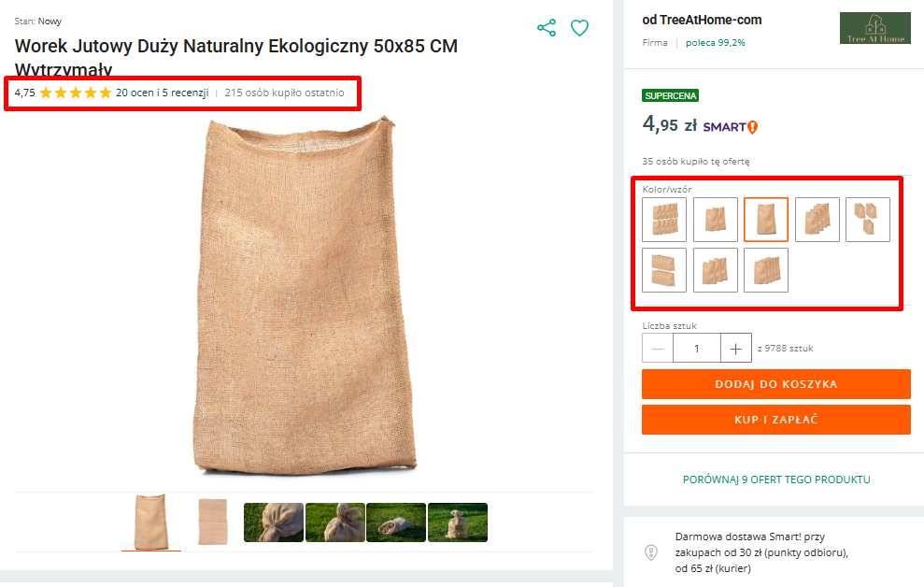Viewport: 924px width, 587px height.
Task: Click the yellow rating stars
Action: (76, 93)
